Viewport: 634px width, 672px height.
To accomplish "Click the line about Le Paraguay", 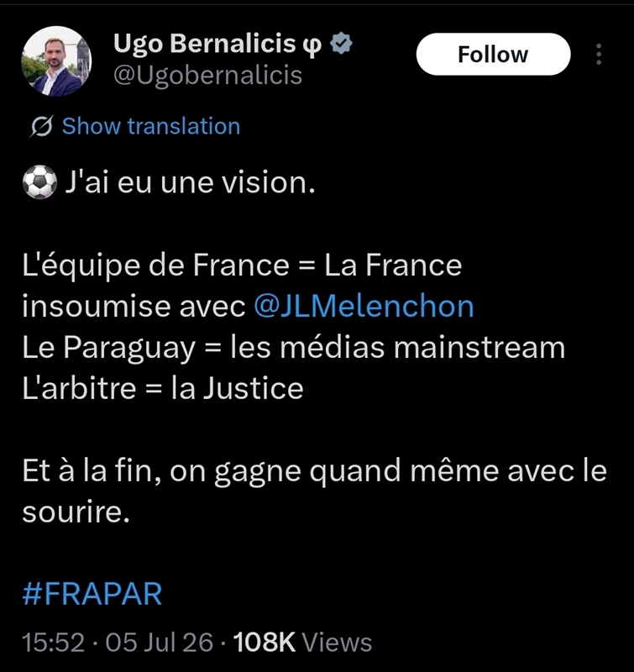I will pyautogui.click(x=293, y=348).
